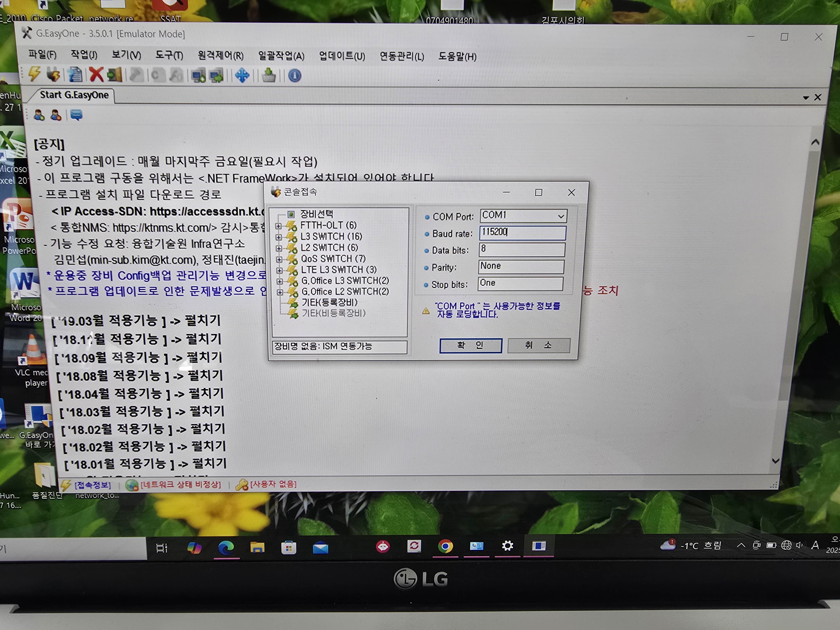Open the 파일(F) menu
This screenshot has height=630, width=840.
tap(43, 55)
